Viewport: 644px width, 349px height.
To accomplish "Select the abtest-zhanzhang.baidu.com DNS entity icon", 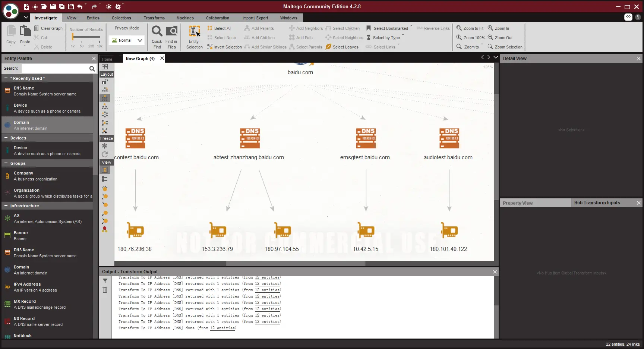I will pos(250,138).
